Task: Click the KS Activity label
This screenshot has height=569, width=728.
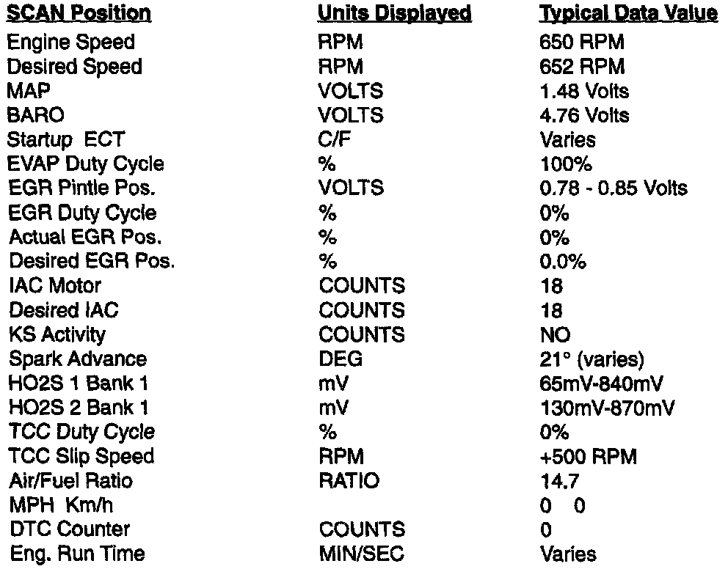Action: coord(57,334)
